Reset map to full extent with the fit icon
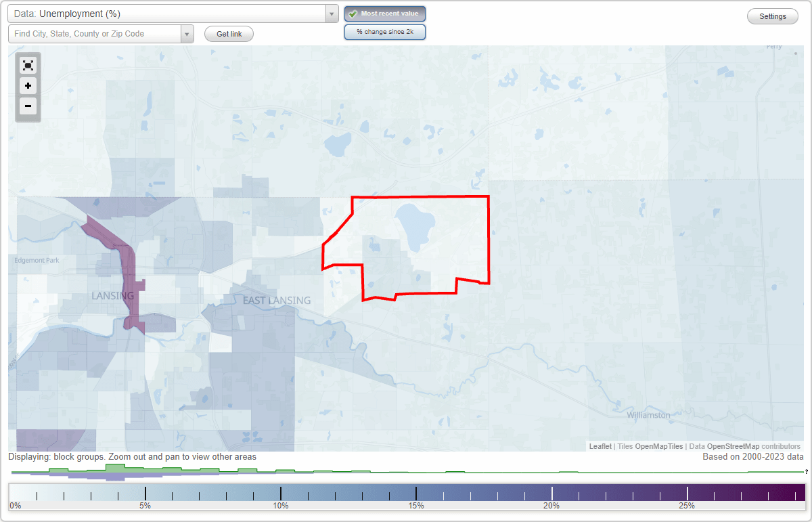The width and height of the screenshot is (812, 522). [x=28, y=65]
